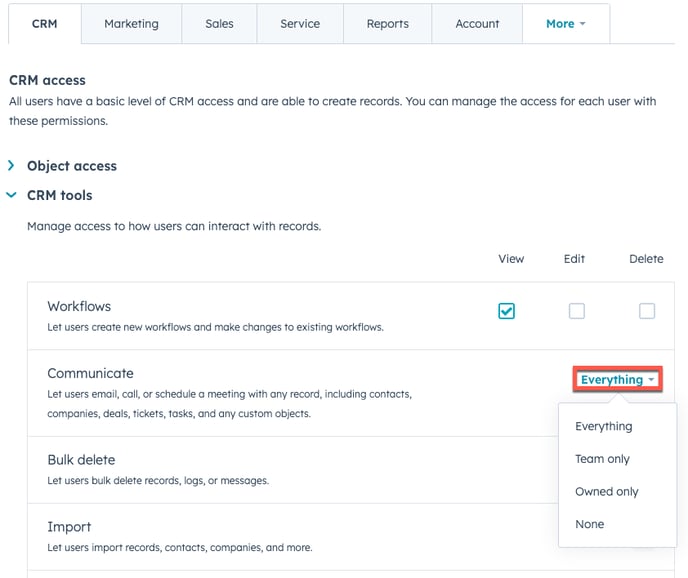
Task: Go to the Service tab
Action: click(300, 24)
